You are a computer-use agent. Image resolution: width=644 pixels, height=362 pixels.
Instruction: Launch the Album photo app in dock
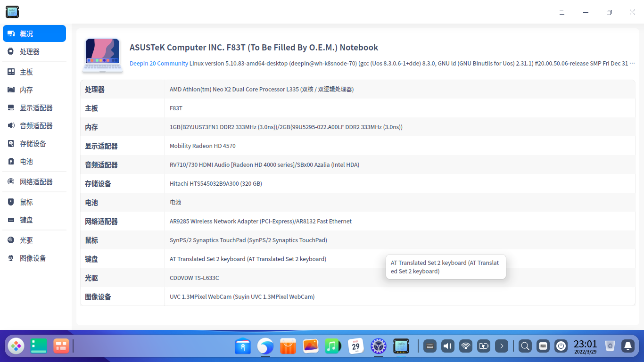pos(311,346)
